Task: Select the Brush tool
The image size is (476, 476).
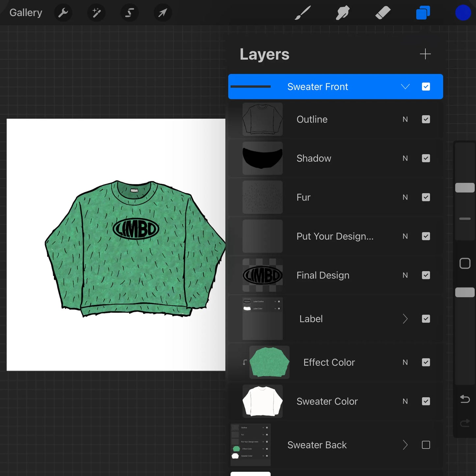Action: pos(302,13)
